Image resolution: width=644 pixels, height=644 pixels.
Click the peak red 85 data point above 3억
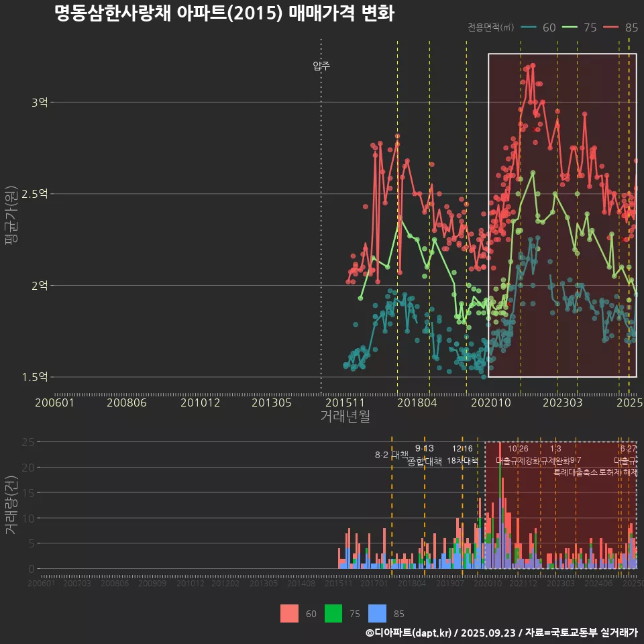pyautogui.click(x=533, y=65)
